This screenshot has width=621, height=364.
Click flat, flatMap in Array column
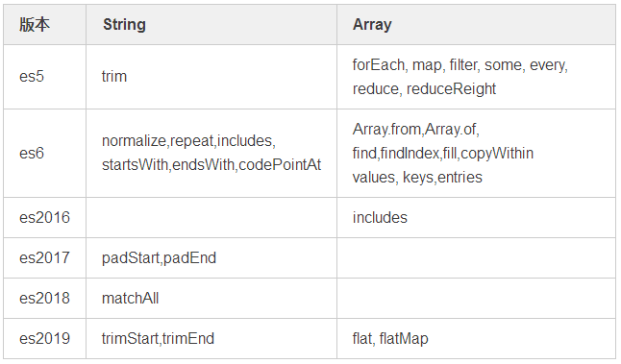(390, 339)
